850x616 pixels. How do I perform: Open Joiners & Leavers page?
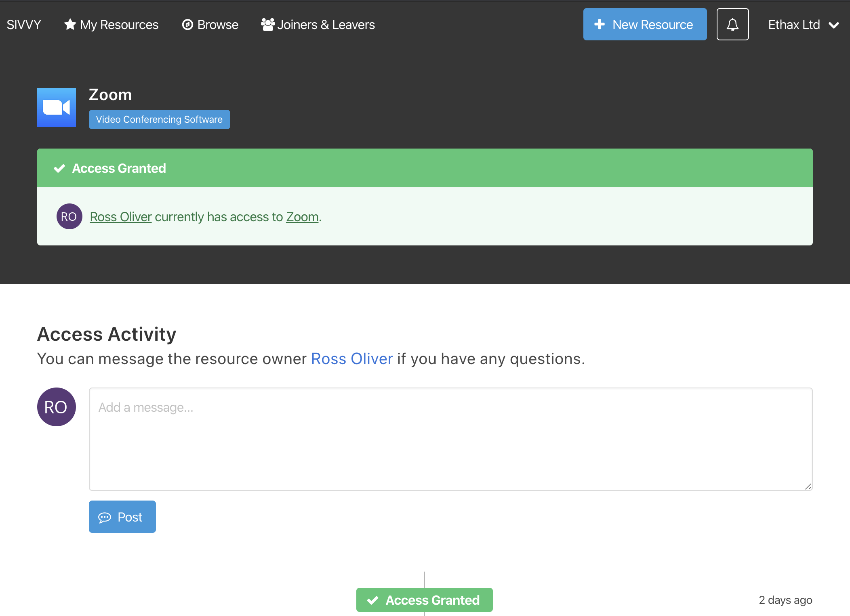coord(318,25)
